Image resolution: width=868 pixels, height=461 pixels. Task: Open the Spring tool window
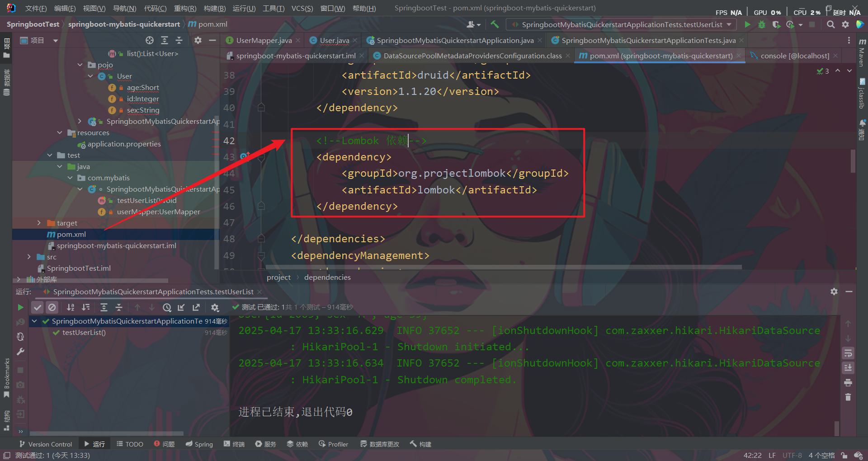point(199,444)
